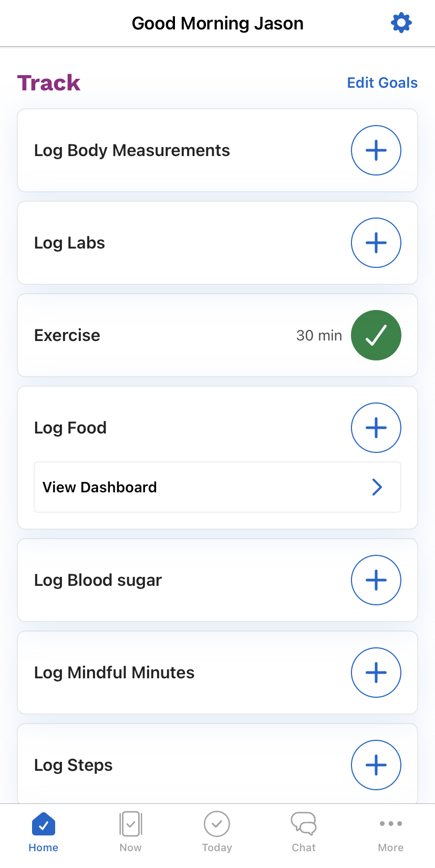Select the Log Labs card label
This screenshot has width=435, height=868.
69,243
